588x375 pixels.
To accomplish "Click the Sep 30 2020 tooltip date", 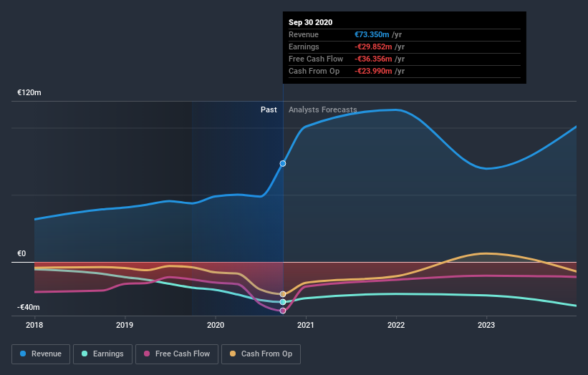I will point(311,22).
